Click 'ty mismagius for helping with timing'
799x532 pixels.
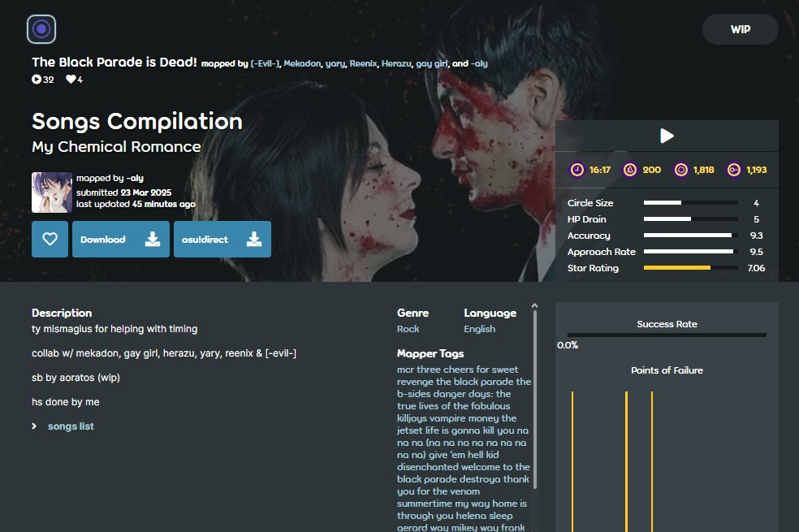[114, 329]
